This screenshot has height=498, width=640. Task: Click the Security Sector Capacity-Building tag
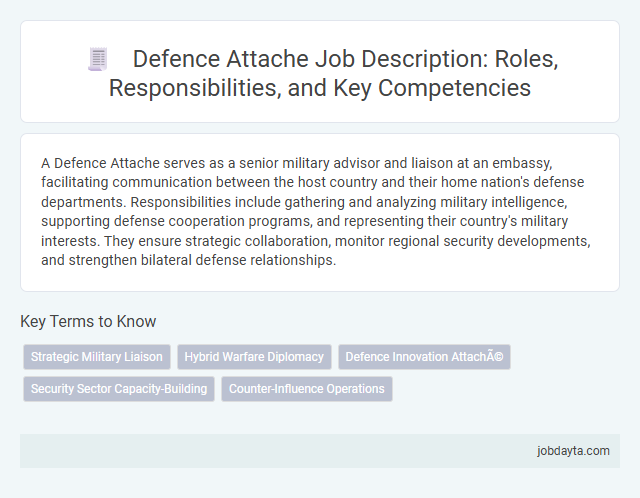[x=119, y=389]
